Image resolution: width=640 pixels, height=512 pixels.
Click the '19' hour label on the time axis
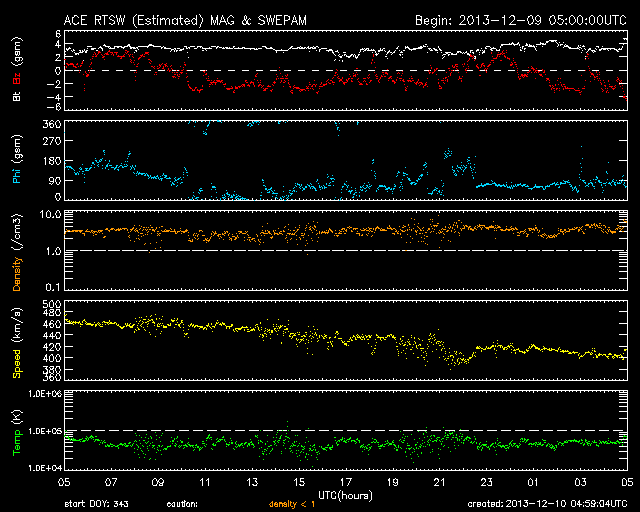(393, 482)
